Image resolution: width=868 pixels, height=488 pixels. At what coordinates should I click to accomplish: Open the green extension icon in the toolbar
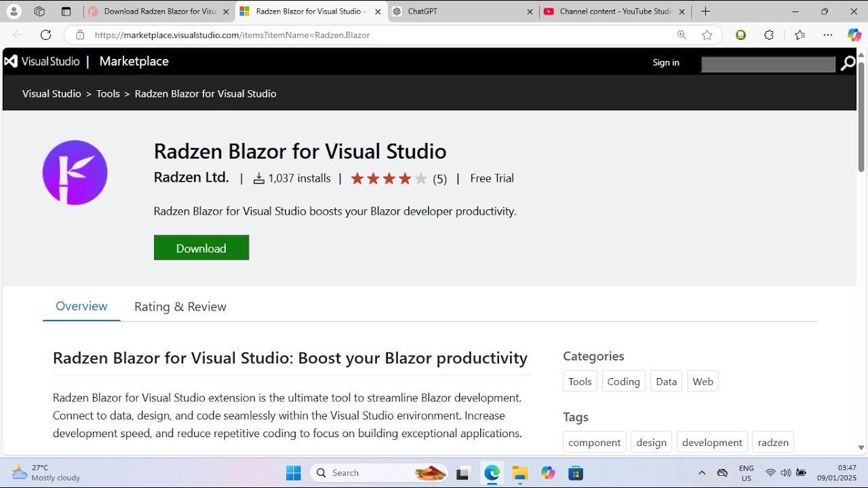[741, 35]
